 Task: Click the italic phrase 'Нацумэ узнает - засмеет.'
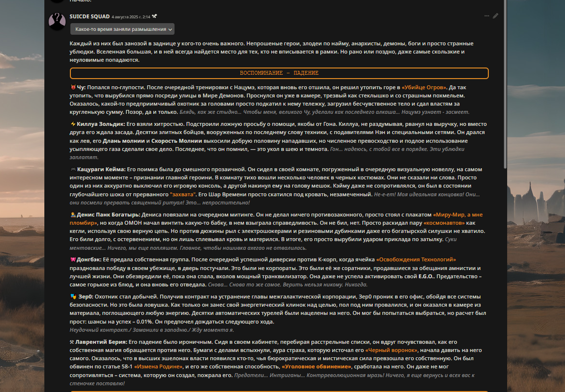pos(435,112)
